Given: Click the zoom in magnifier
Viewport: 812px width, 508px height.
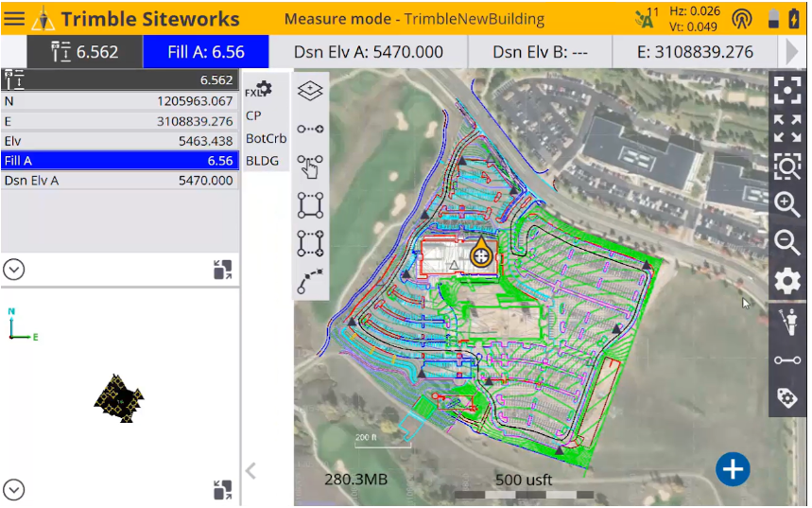Looking at the screenshot, I should tap(786, 204).
